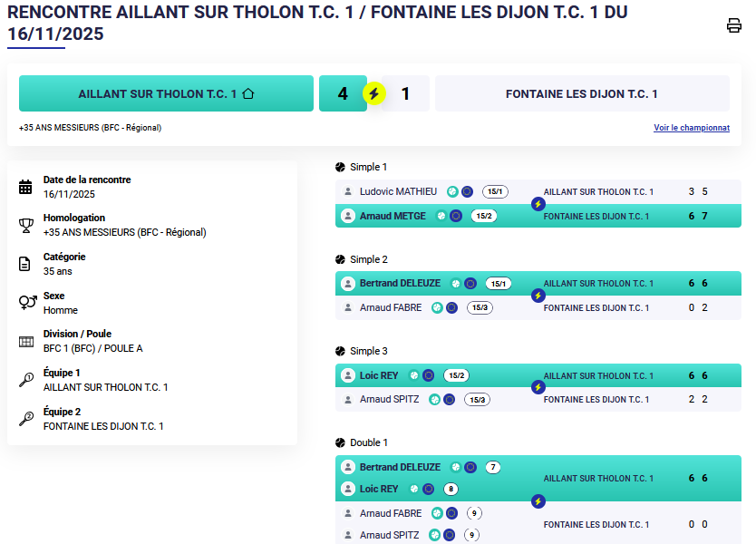Click the 15/2 ranking badge for Loic REY
The height and width of the screenshot is (544, 756).
coord(455,375)
